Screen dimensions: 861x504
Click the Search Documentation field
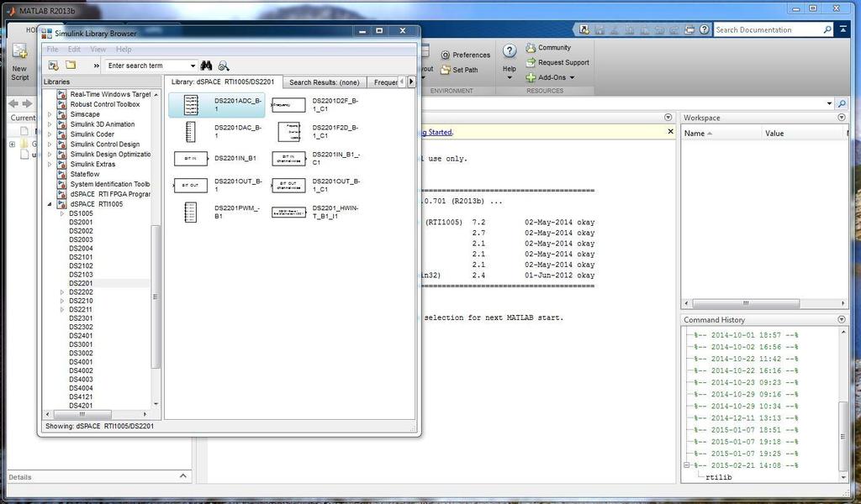768,29
